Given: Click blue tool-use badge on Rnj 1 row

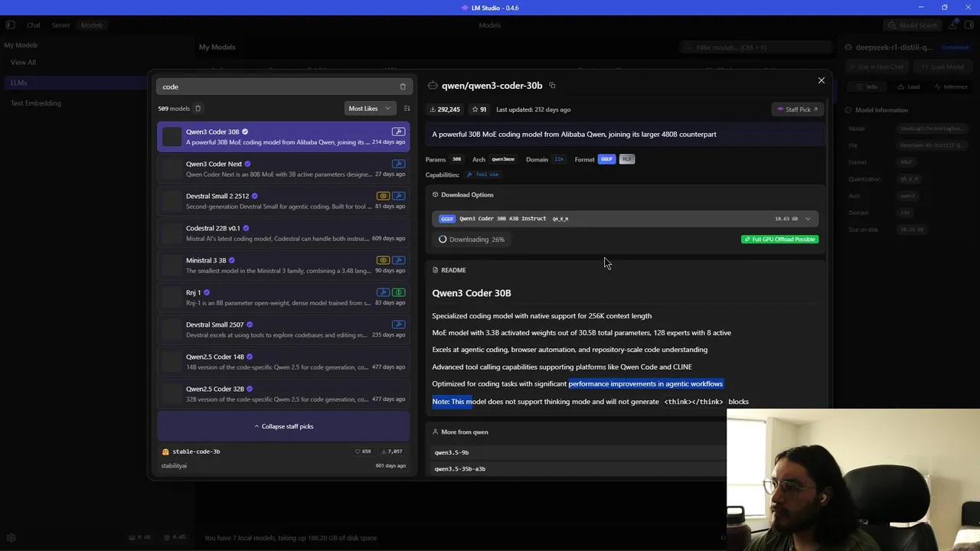Looking at the screenshot, I should tap(383, 292).
